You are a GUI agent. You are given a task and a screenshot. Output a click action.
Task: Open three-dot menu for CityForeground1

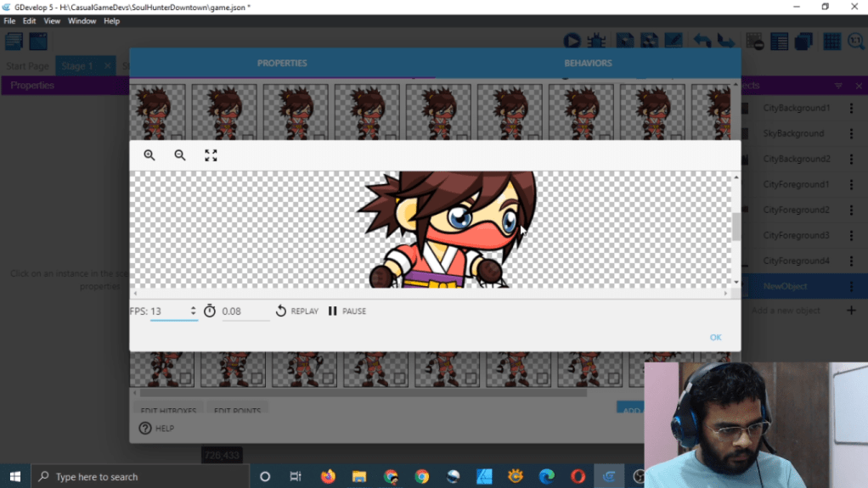click(851, 184)
